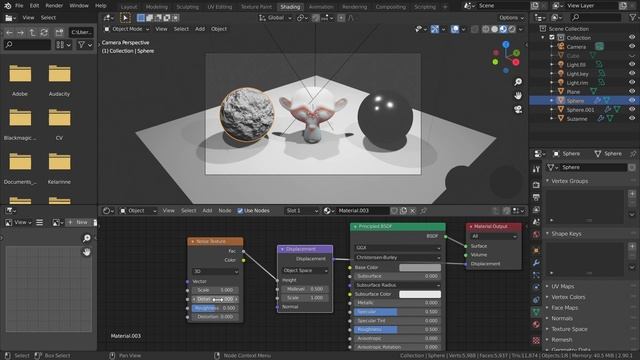The width and height of the screenshot is (640, 360).
Task: Switch to rendered shading mode
Action: tap(512, 29)
